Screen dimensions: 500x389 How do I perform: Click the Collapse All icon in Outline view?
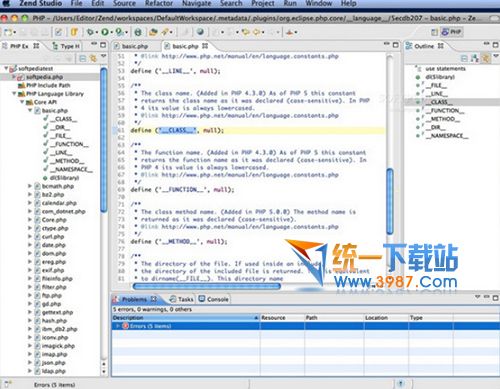(x=464, y=59)
